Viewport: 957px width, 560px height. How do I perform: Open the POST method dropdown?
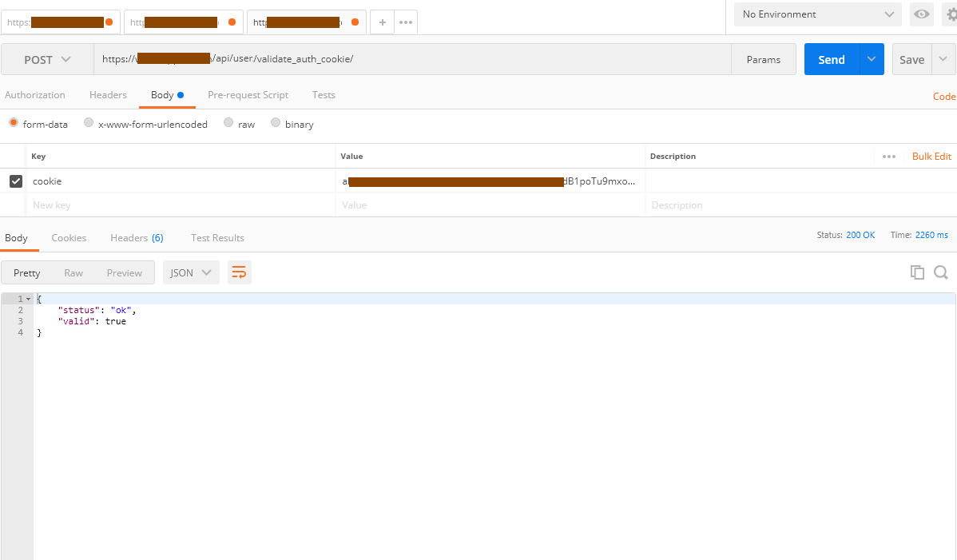tap(47, 60)
